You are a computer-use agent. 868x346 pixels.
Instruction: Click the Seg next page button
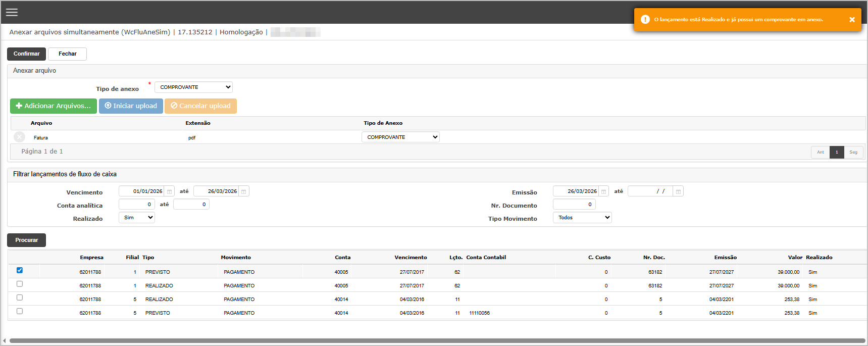853,152
